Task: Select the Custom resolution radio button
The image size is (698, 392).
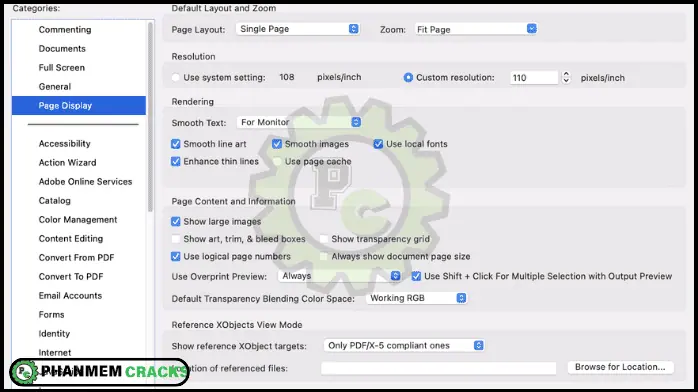Action: click(408, 77)
